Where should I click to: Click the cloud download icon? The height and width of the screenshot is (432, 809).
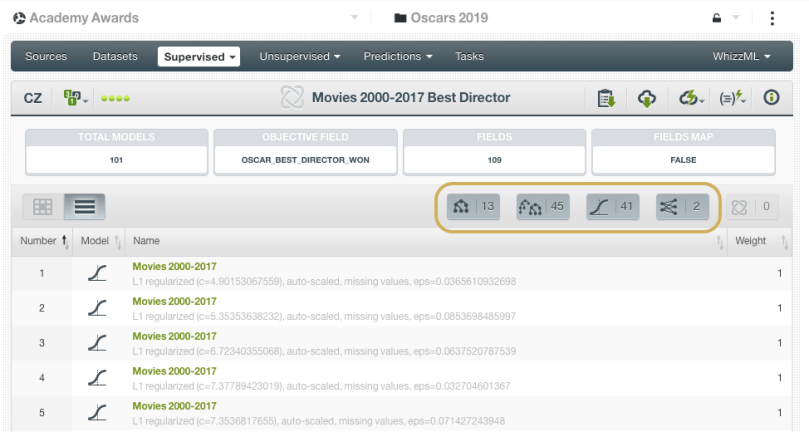click(x=646, y=98)
